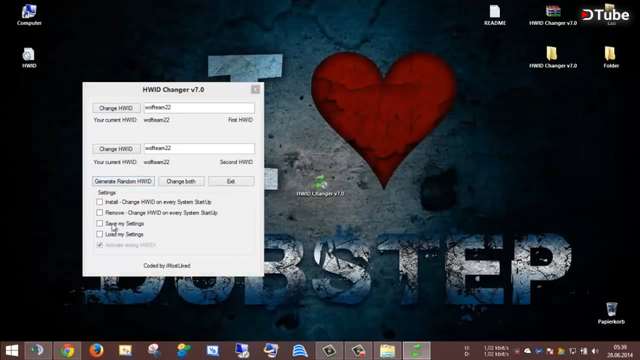Enable Install - Change HWID on every System StartUp
Image resolution: width=640 pixels, height=360 pixels.
[x=100, y=202]
